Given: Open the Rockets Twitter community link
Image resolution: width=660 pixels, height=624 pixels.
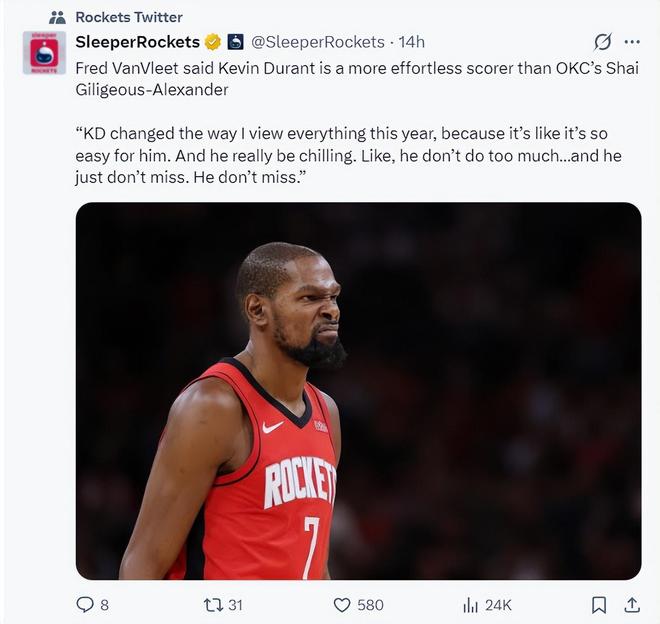Looking at the screenshot, I should click(129, 17).
